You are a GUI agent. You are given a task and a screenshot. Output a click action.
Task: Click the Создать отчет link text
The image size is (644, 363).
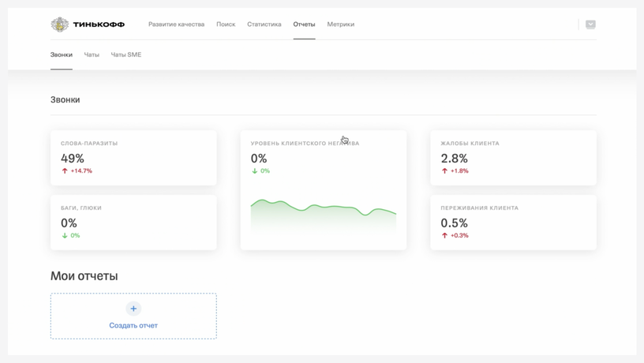[133, 325]
